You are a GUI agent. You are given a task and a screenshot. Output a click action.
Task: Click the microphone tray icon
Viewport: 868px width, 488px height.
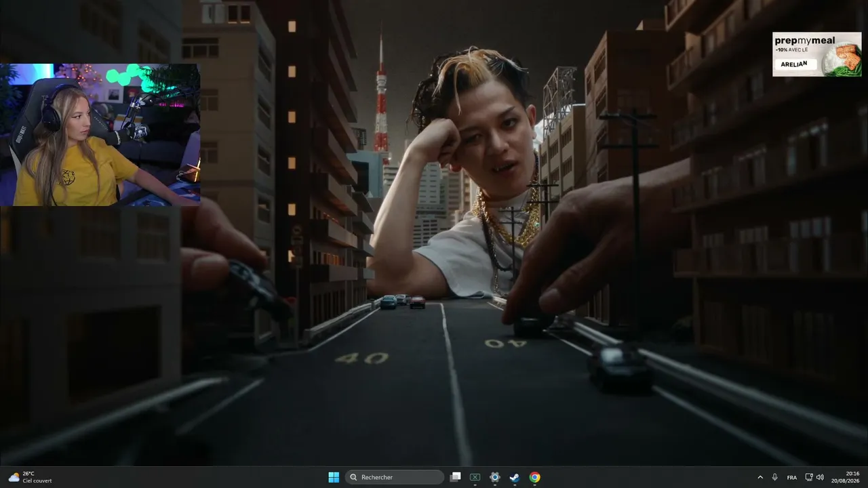tap(775, 477)
